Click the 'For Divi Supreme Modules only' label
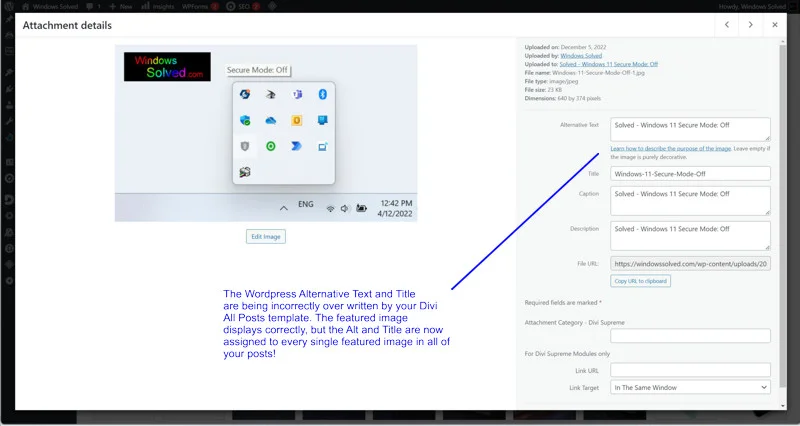Image resolution: width=800 pixels, height=426 pixels. coord(567,354)
